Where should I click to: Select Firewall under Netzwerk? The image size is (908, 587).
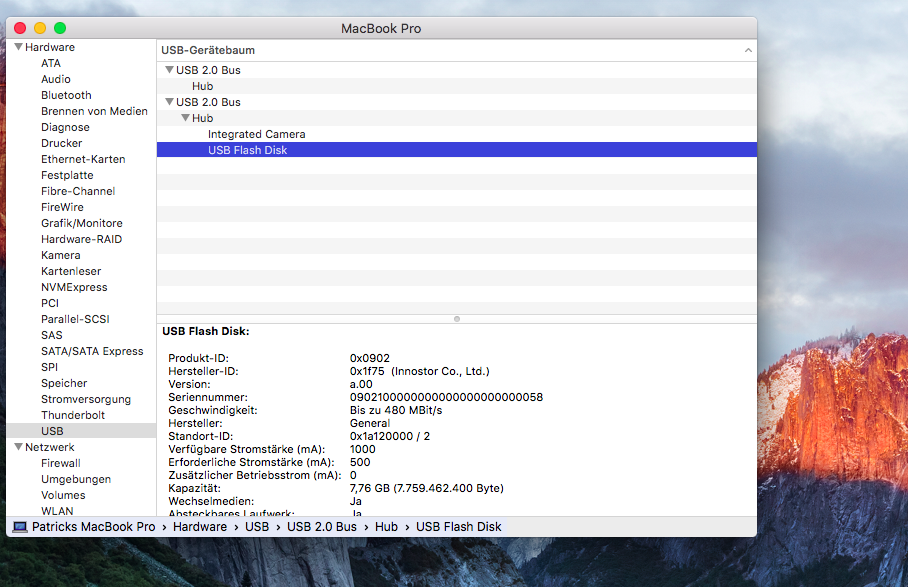pos(61,463)
